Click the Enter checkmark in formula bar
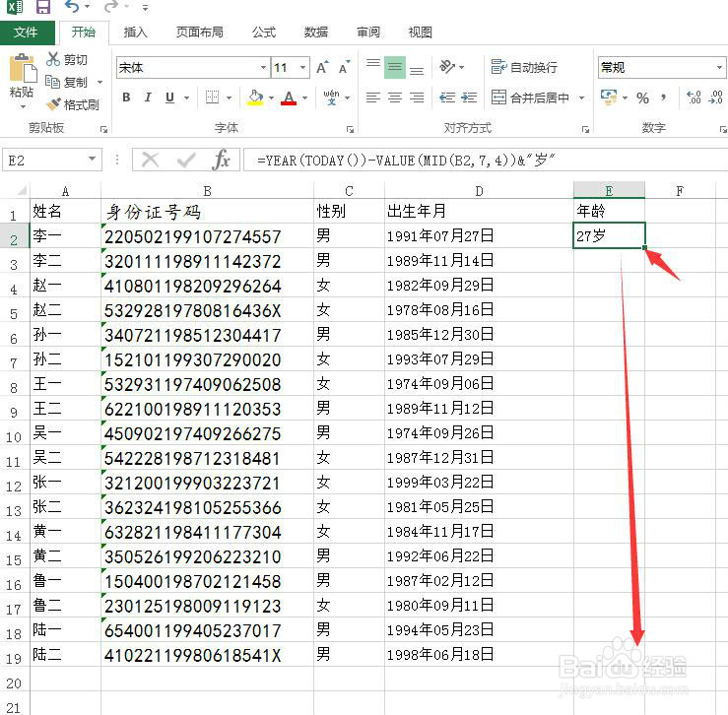Viewport: 728px width, 715px height. point(186,161)
